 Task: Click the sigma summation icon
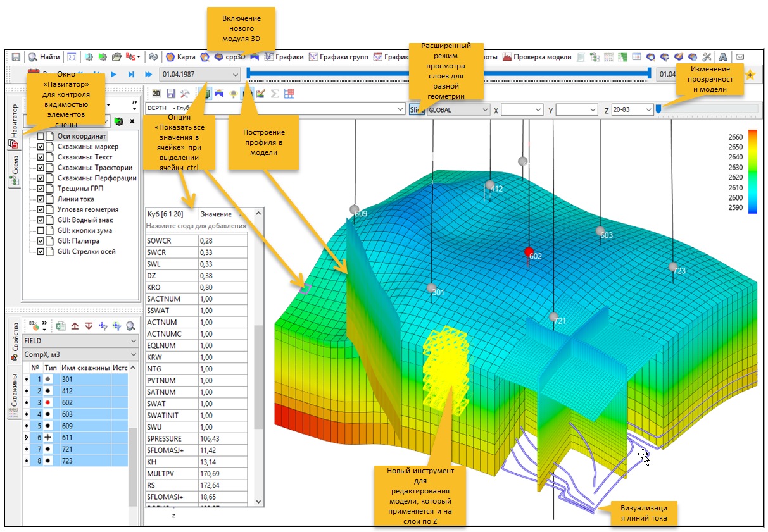coord(275,94)
